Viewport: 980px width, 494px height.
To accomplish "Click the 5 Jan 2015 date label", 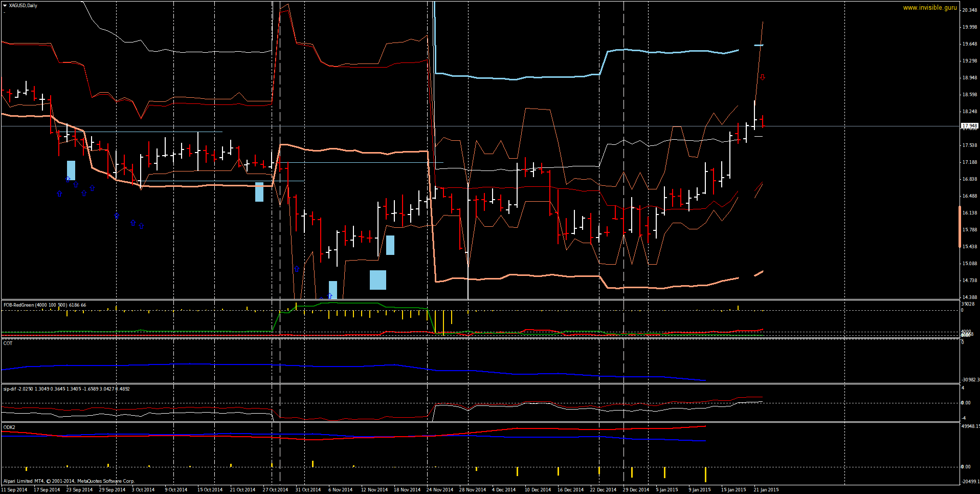I will point(667,490).
